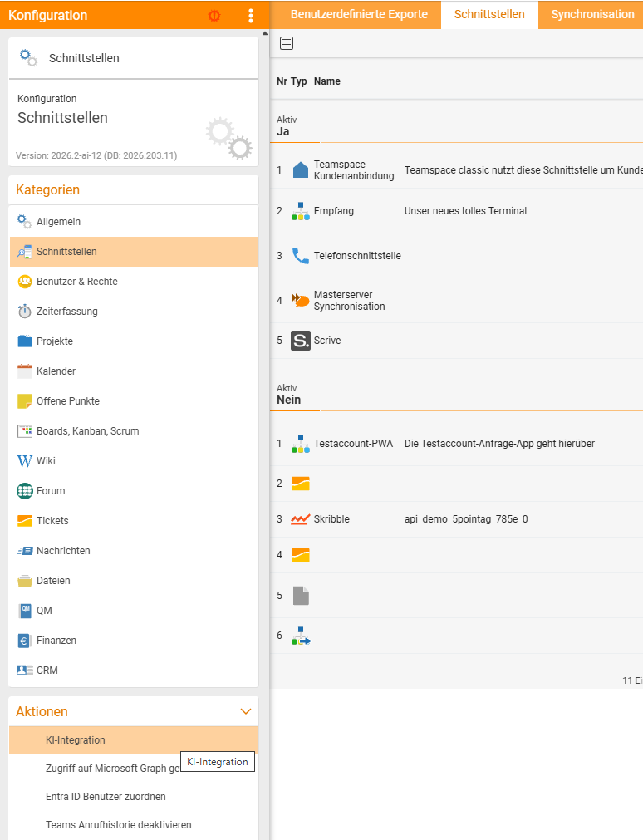Click the 'Masterserver Synchronisation' name
643x840 pixels.
(350, 301)
